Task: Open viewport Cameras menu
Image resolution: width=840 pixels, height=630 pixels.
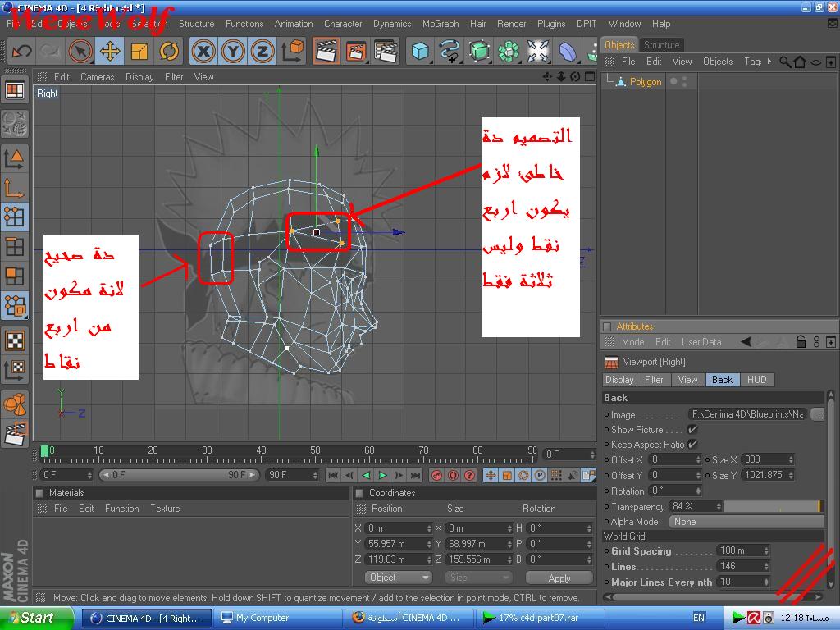Action: (97, 77)
